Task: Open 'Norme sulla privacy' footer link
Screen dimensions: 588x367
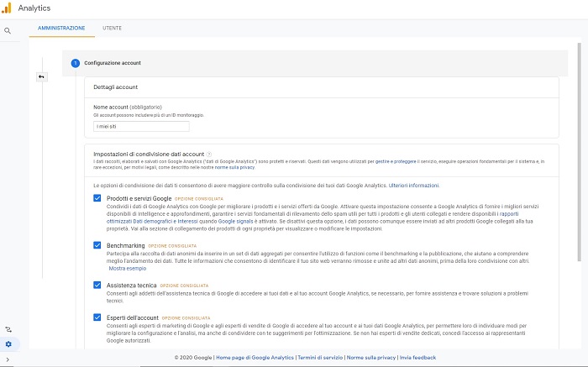Action: [x=371, y=358]
